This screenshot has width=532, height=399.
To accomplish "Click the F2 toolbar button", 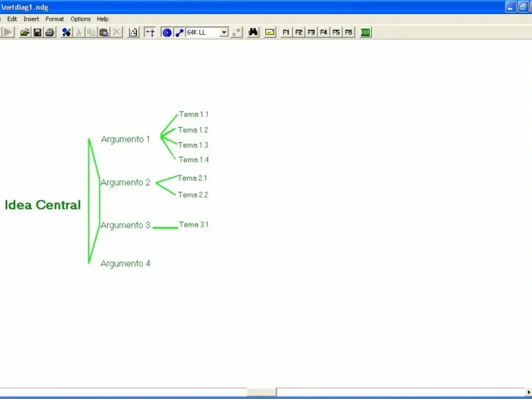I will (299, 32).
